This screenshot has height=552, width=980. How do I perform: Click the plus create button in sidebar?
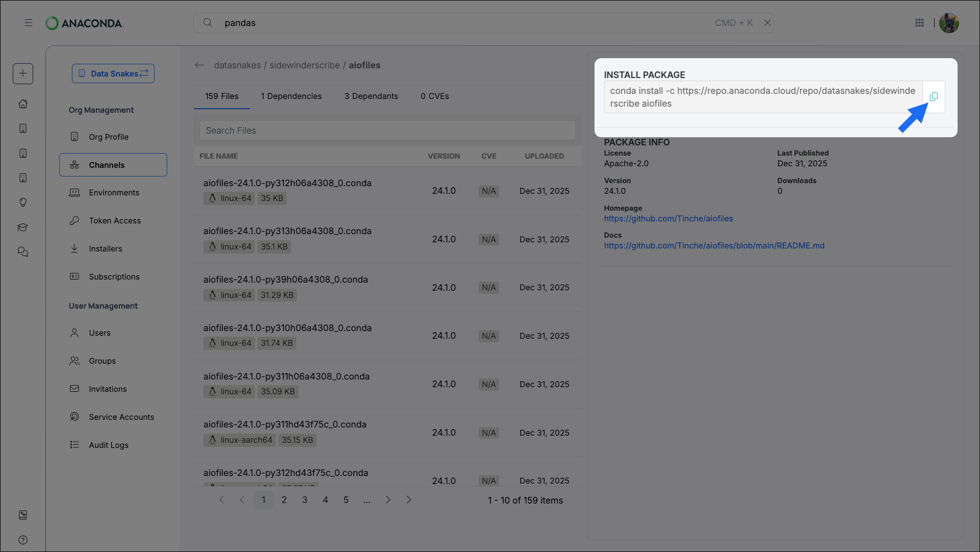[x=23, y=73]
